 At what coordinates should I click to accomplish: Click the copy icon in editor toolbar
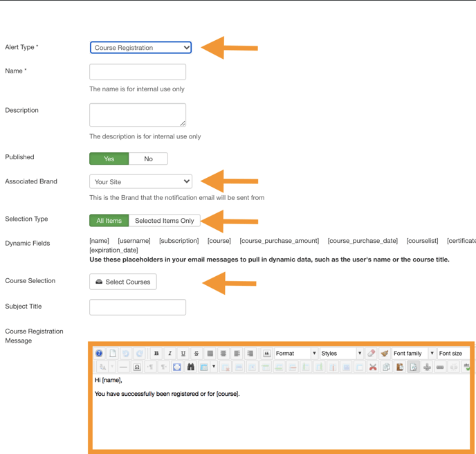386,367
